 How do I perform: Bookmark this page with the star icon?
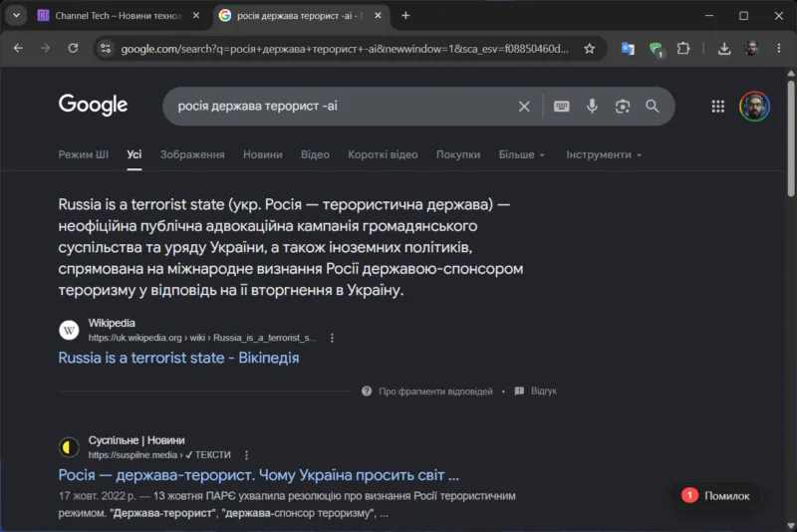(589, 49)
